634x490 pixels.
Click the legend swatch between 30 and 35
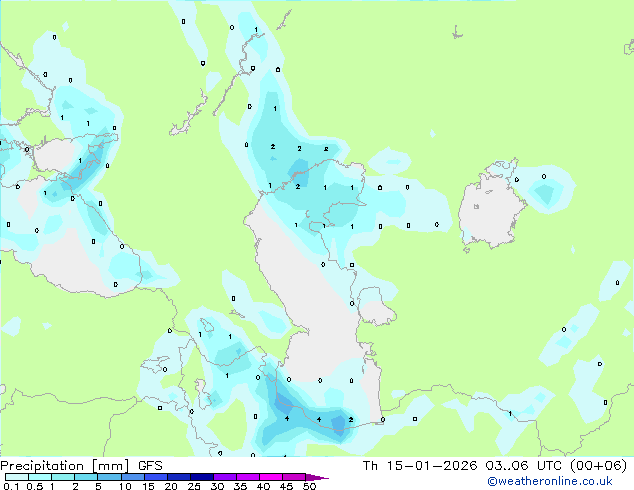point(225,477)
